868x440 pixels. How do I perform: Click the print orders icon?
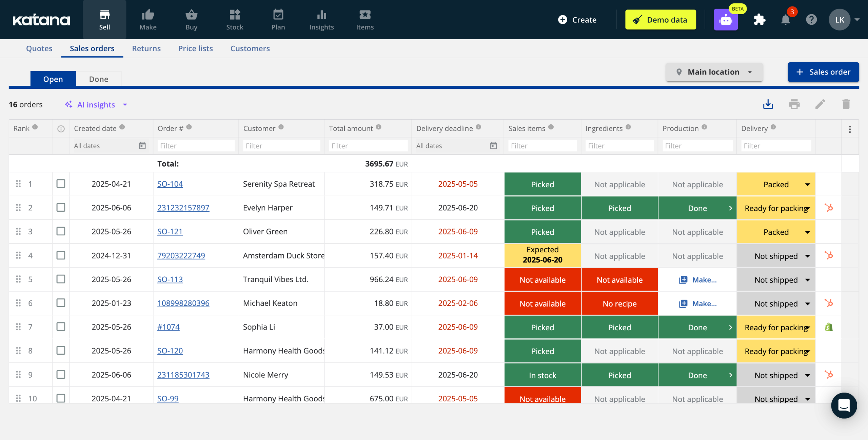[x=794, y=104]
